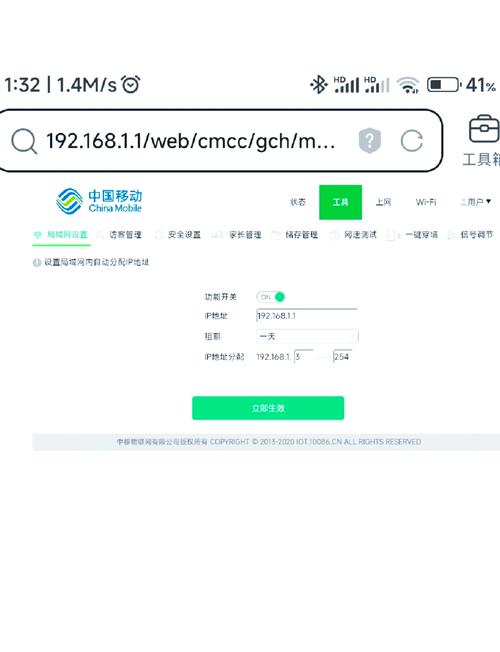The image size is (500, 652).
Task: Open the Wi-Fi tab
Action: tap(426, 202)
